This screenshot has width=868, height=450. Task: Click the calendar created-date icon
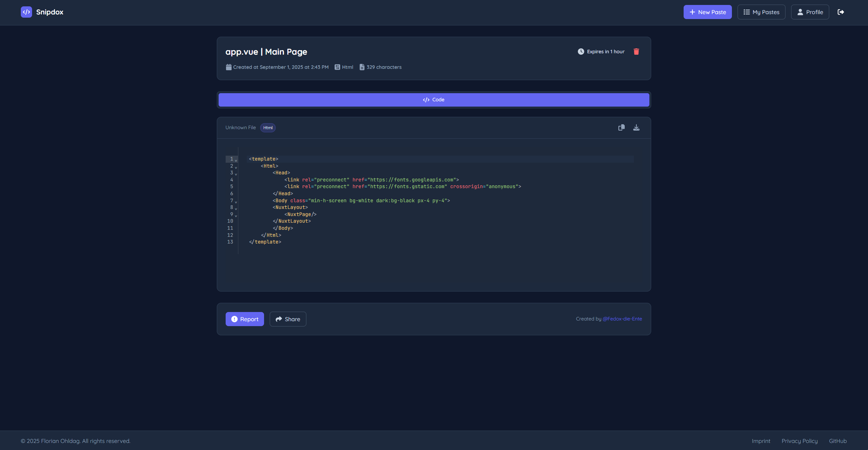pyautogui.click(x=229, y=67)
